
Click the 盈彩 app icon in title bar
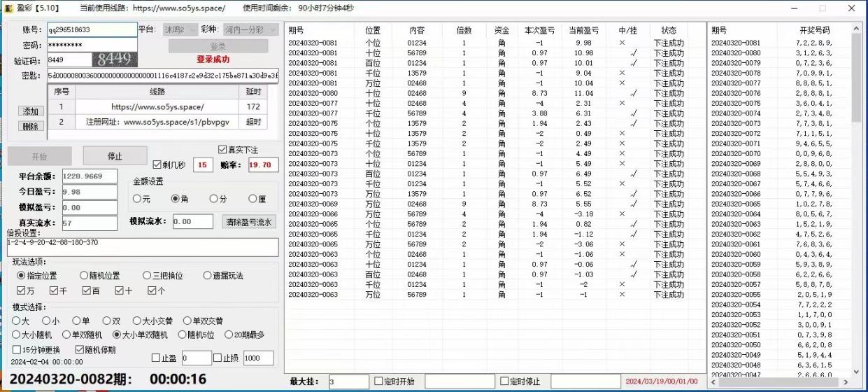tap(9, 8)
